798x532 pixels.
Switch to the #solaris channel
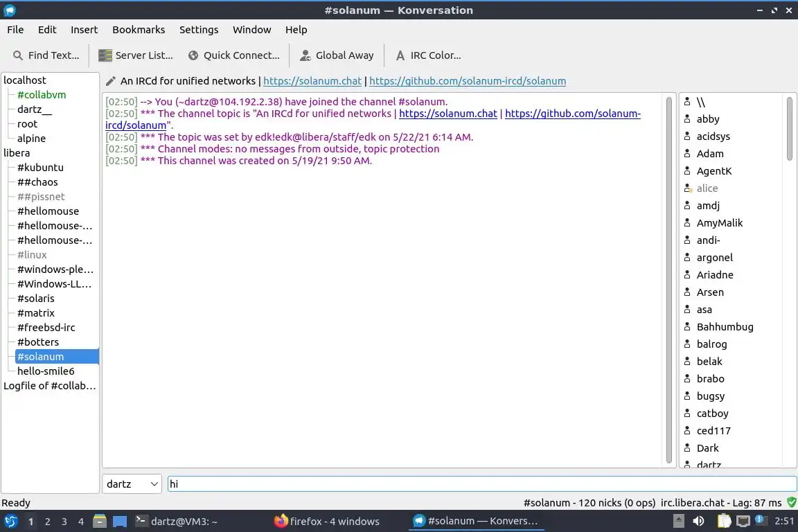tap(35, 299)
